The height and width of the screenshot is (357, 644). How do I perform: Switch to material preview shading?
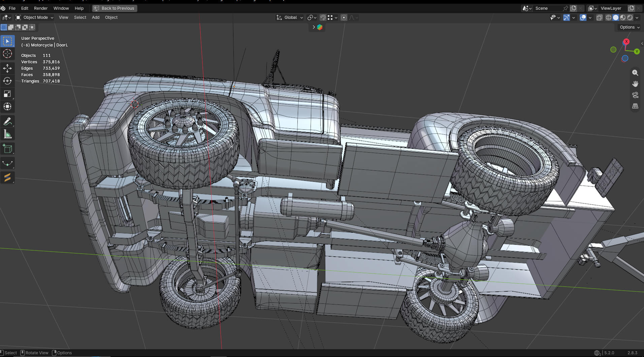[x=623, y=18]
